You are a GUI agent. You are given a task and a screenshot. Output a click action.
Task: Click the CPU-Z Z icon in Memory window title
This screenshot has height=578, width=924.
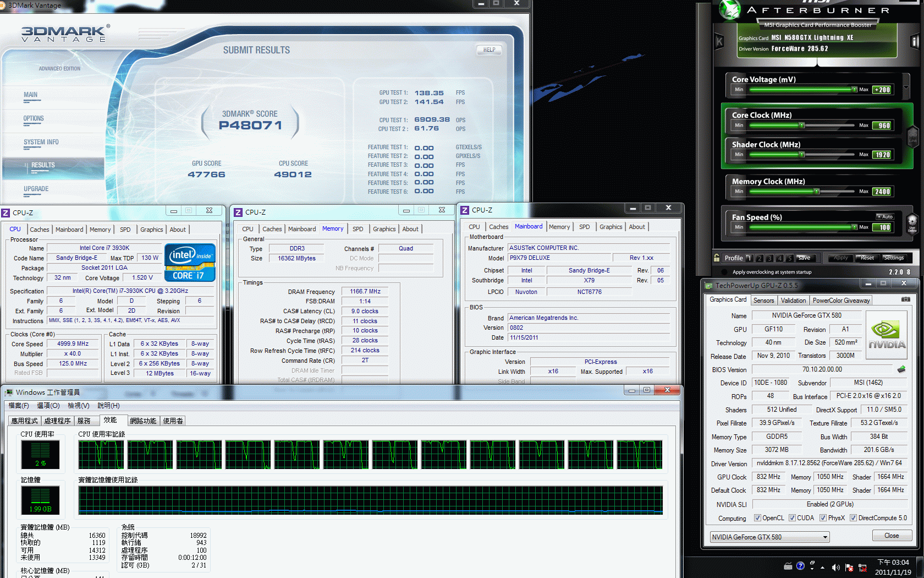(x=238, y=212)
